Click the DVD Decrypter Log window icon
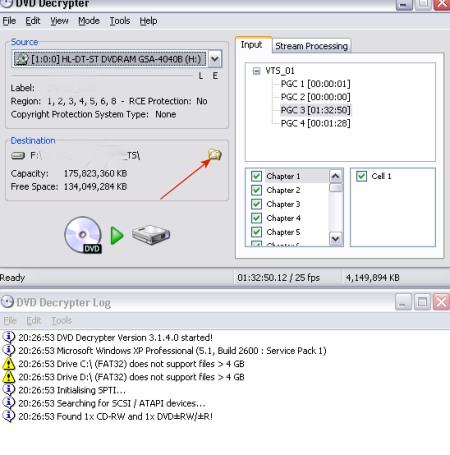 point(7,302)
